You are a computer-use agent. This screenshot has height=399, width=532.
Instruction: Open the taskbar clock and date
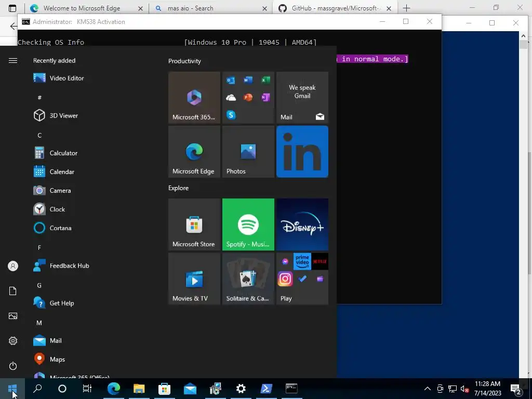(487, 389)
